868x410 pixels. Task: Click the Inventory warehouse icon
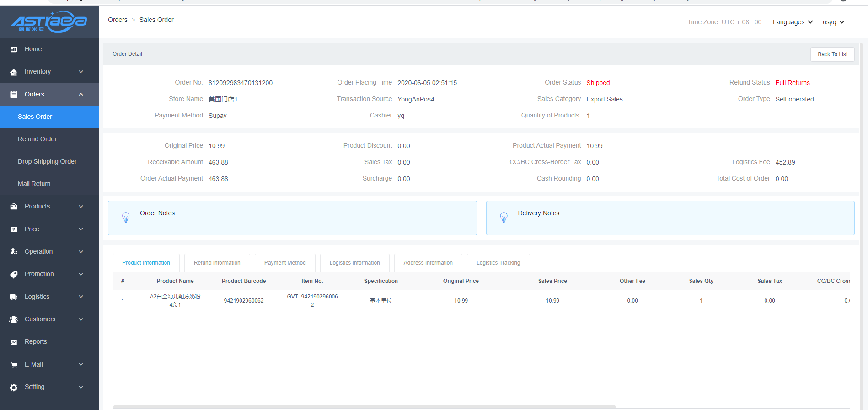tap(14, 72)
